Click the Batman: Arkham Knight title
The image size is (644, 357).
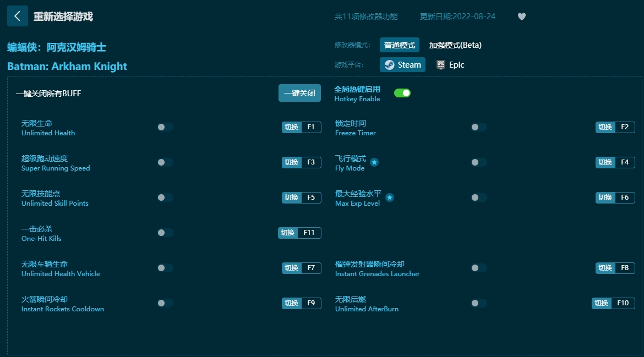coord(67,66)
